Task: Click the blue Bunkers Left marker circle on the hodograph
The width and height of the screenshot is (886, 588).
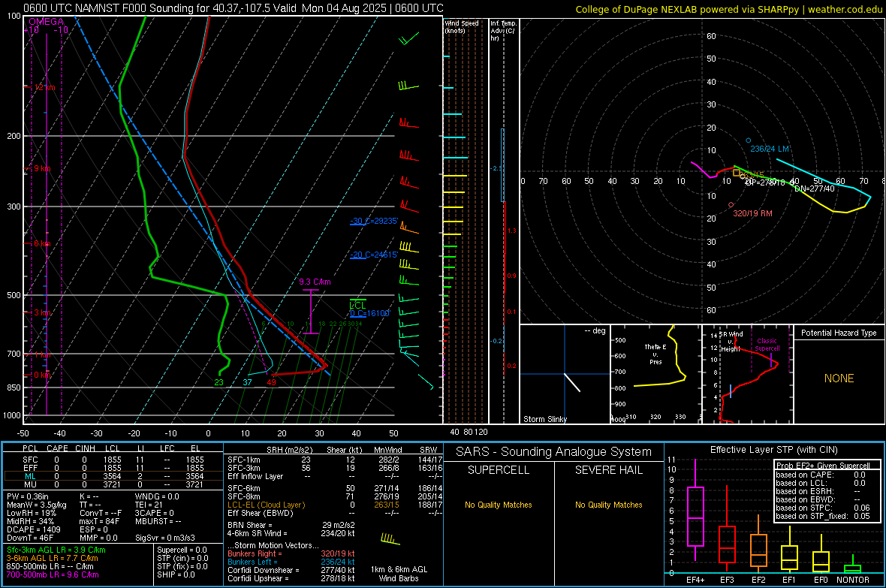Action: pyautogui.click(x=749, y=140)
